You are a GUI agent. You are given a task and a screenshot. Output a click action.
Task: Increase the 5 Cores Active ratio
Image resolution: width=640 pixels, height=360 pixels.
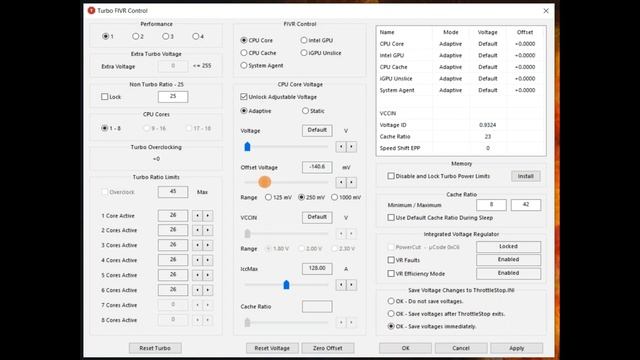click(x=208, y=275)
